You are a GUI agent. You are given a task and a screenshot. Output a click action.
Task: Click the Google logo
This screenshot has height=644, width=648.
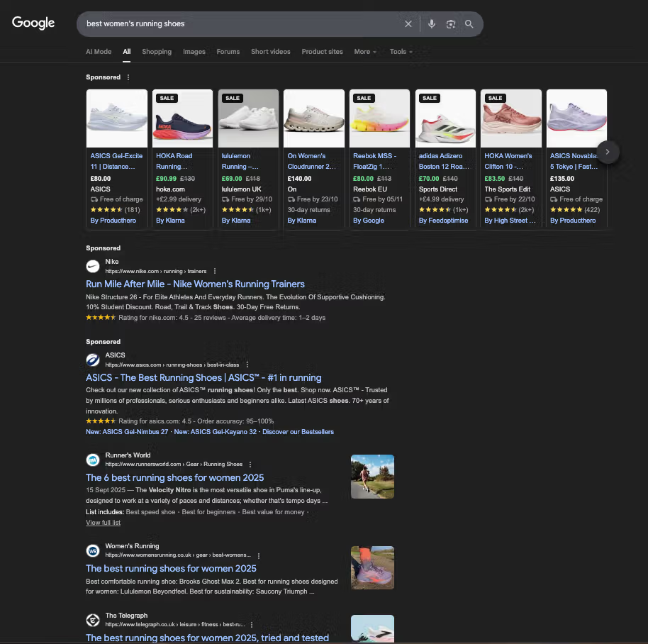[33, 23]
